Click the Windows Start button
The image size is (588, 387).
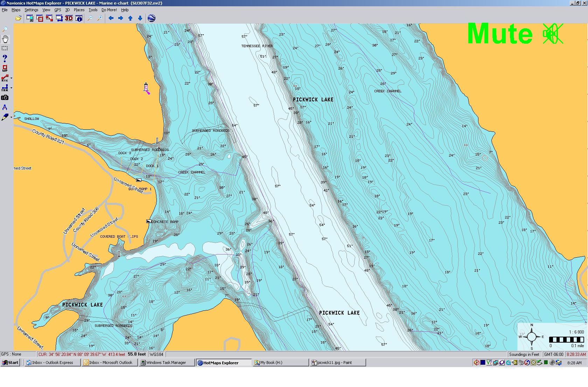pyautogui.click(x=10, y=363)
